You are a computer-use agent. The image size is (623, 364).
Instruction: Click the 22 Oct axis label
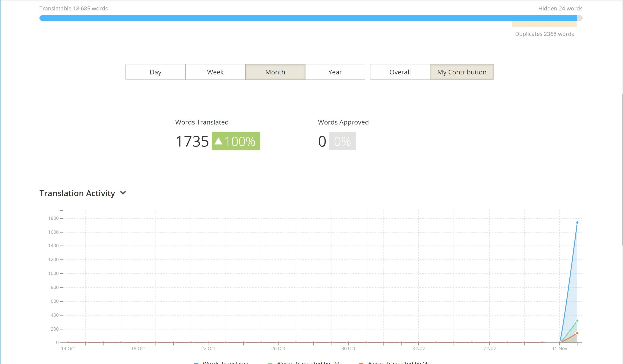(x=208, y=348)
